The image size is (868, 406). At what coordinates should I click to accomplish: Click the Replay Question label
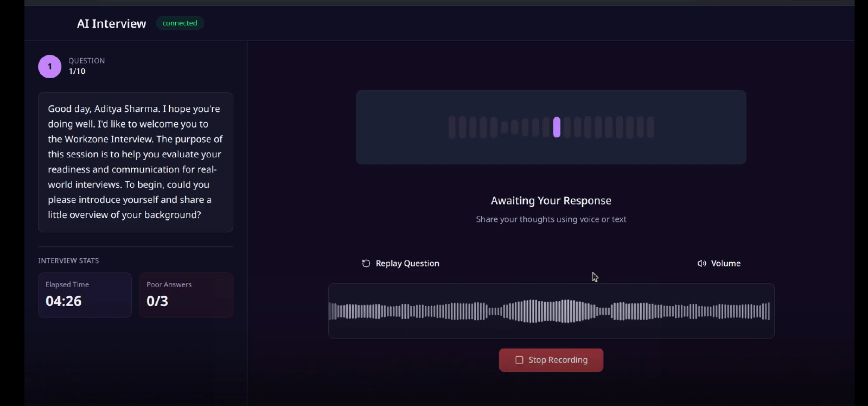point(407,263)
